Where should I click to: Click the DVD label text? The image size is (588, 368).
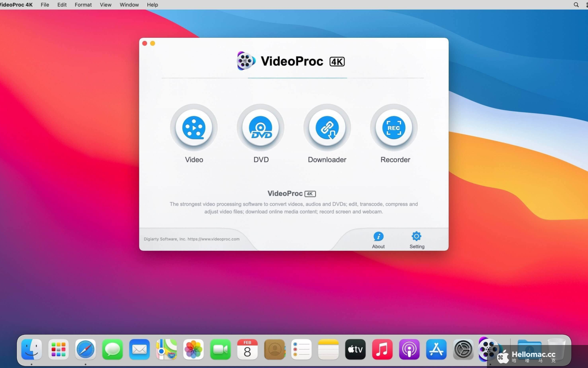point(261,160)
